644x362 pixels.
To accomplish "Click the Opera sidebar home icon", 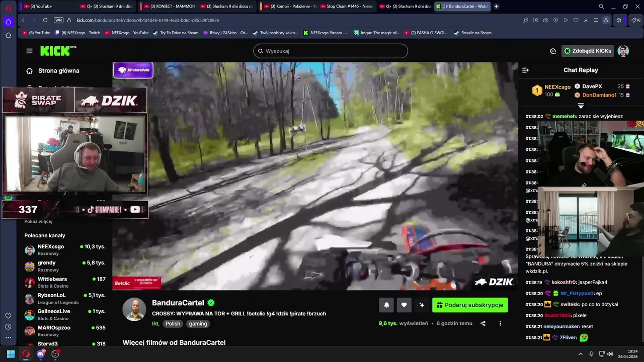I will click(x=8, y=22).
